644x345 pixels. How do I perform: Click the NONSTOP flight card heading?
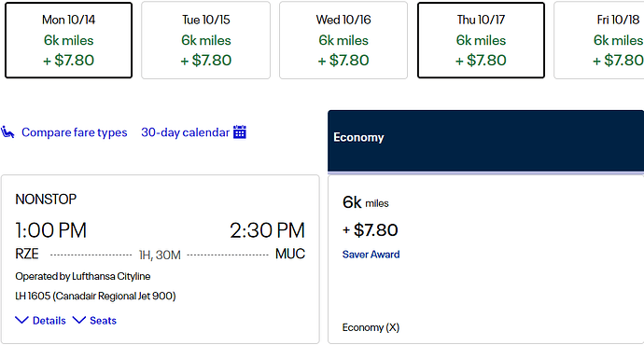click(46, 200)
